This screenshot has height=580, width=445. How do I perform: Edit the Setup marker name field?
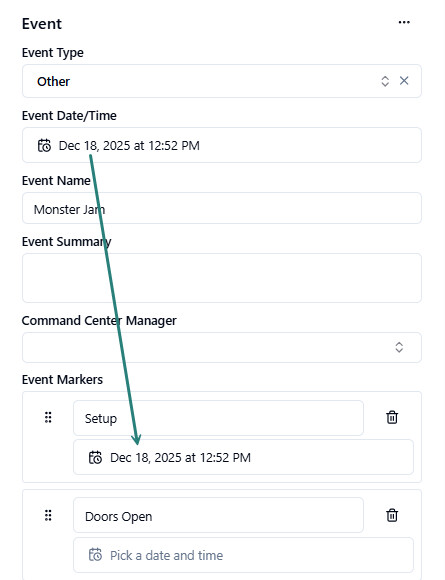coord(218,418)
